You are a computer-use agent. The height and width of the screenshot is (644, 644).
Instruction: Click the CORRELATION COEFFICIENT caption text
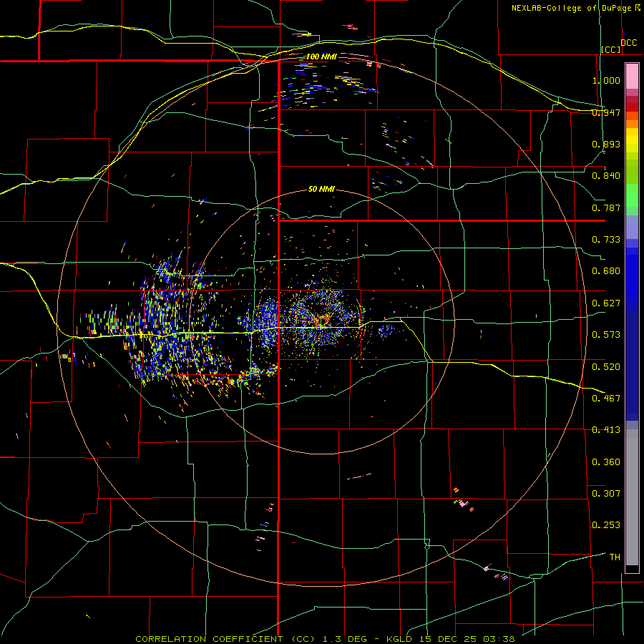(x=209, y=639)
